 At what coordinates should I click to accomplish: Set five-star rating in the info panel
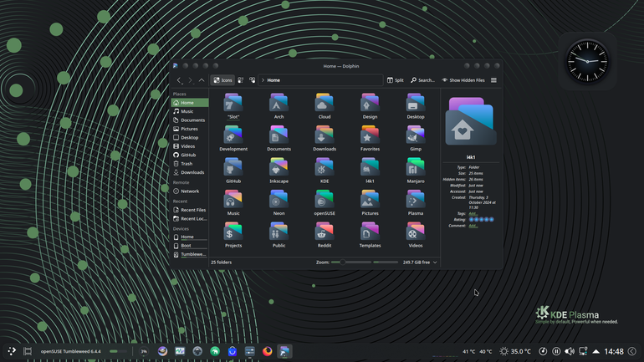(491, 220)
